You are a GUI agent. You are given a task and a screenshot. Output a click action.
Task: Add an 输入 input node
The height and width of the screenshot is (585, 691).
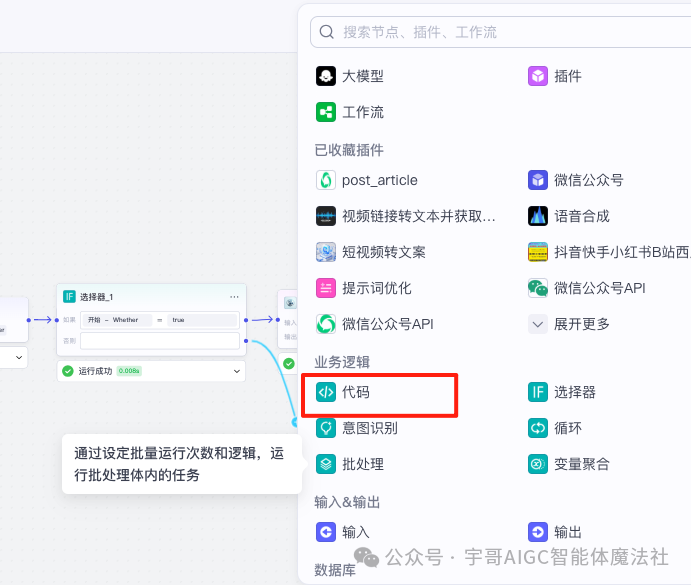(342, 532)
